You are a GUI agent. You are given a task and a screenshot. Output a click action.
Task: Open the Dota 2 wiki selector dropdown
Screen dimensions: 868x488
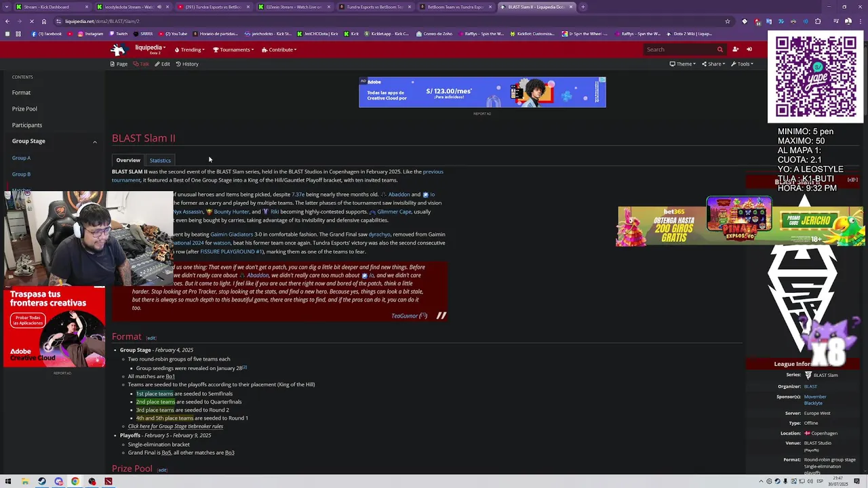(150, 49)
